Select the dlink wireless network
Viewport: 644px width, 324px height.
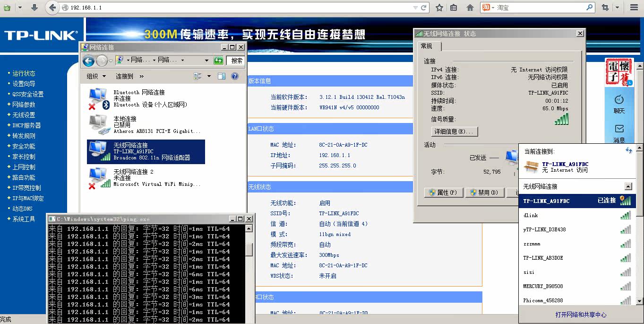point(577,215)
